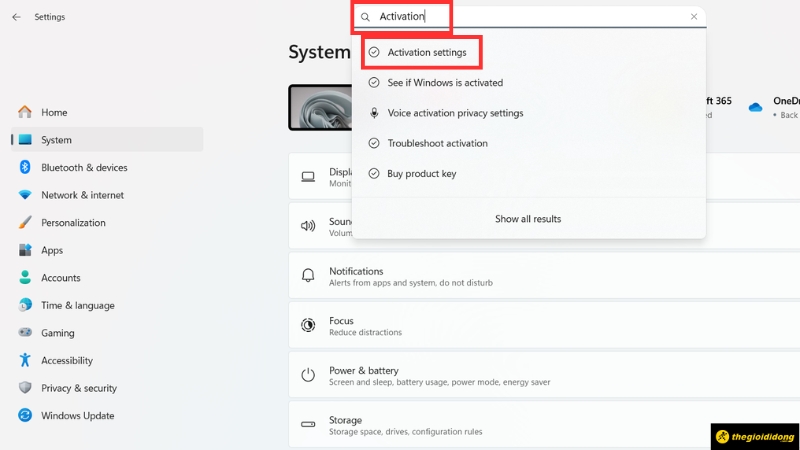This screenshot has height=450, width=800.
Task: Click the OneDrive cloud icon
Action: click(x=755, y=107)
